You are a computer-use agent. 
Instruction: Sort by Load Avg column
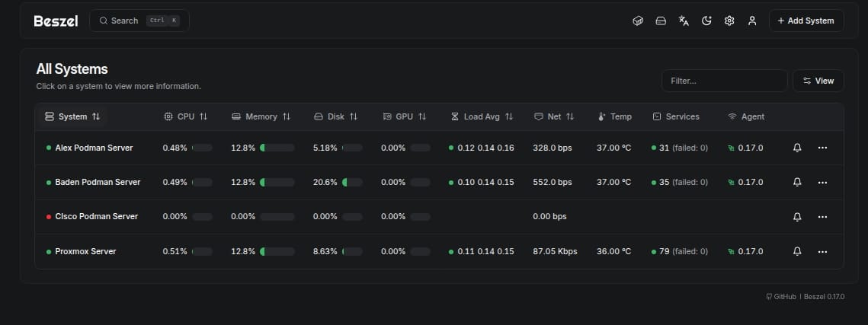click(x=482, y=117)
